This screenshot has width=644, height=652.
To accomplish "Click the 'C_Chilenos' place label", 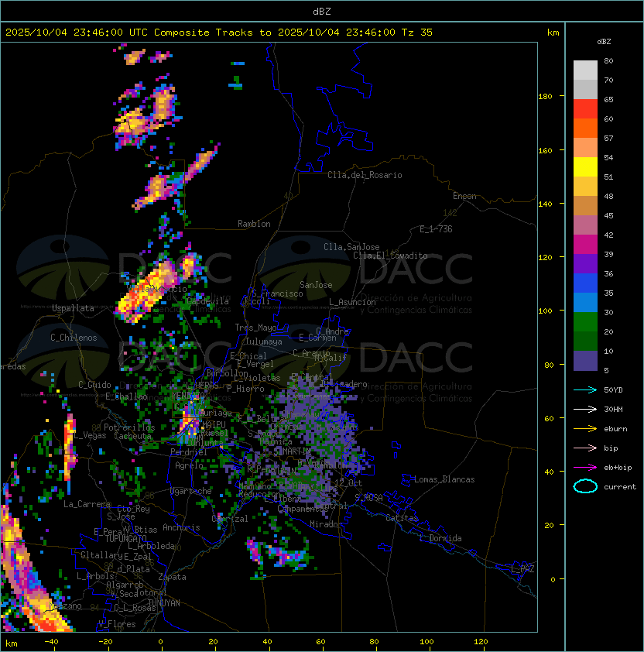I will pyautogui.click(x=74, y=338).
